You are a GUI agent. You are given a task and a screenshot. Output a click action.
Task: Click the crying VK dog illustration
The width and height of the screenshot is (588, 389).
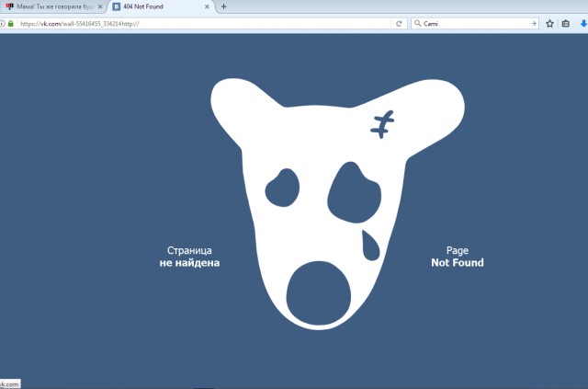point(337,204)
